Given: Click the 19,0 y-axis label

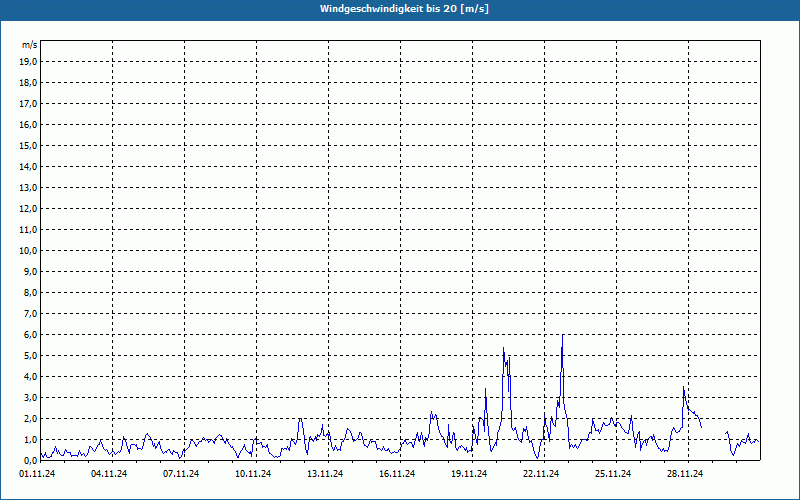Looking at the screenshot, I should point(29,62).
